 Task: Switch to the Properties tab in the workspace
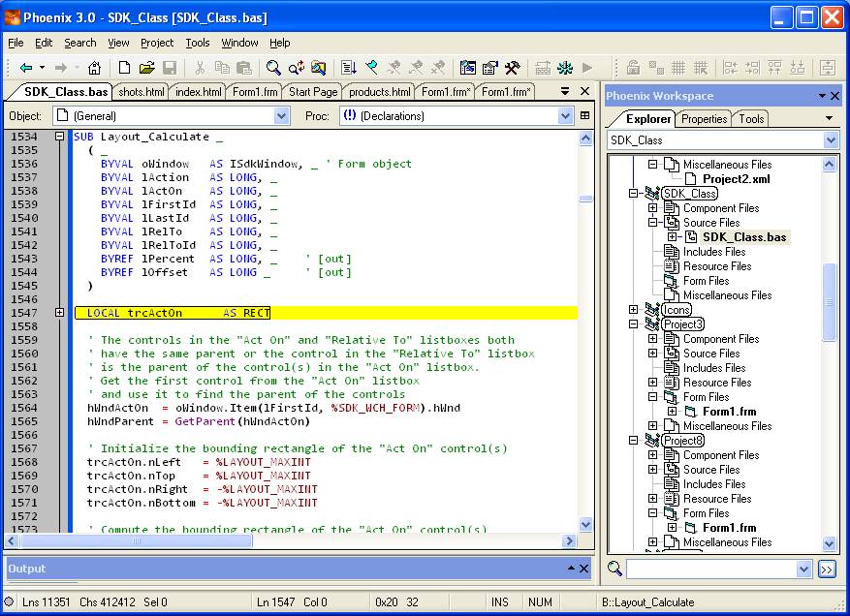tap(704, 119)
